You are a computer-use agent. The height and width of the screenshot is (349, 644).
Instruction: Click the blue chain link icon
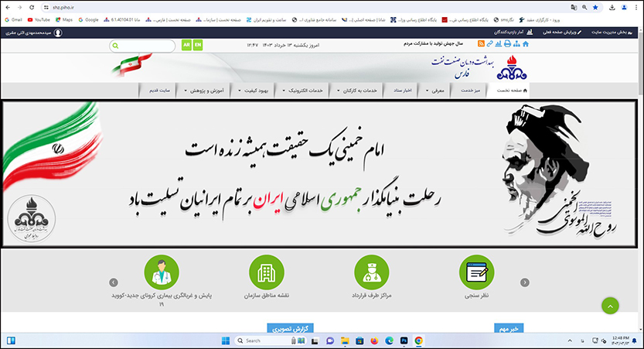click(489, 44)
